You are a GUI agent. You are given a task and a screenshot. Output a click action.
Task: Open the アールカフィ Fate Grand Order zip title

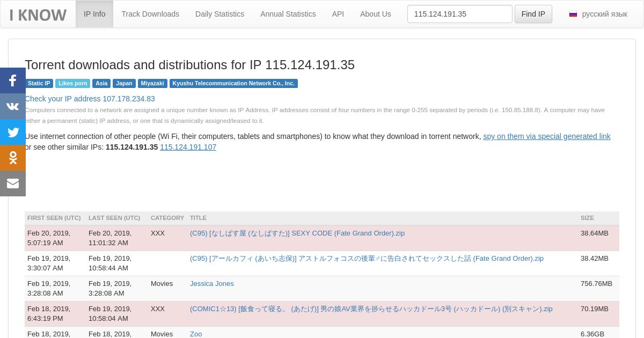[x=367, y=259]
